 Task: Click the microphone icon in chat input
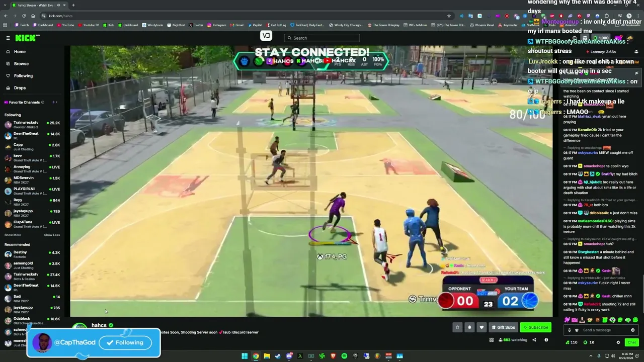tap(570, 330)
